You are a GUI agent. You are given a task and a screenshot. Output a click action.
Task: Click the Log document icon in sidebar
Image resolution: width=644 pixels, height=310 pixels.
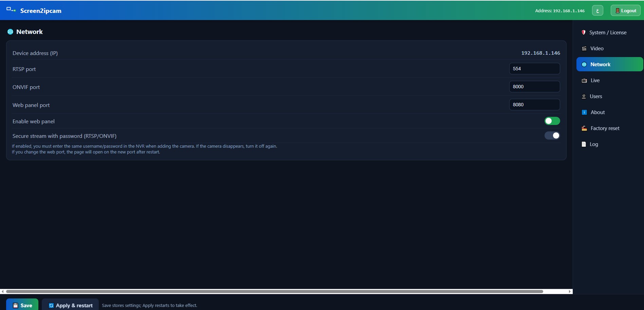pos(584,144)
